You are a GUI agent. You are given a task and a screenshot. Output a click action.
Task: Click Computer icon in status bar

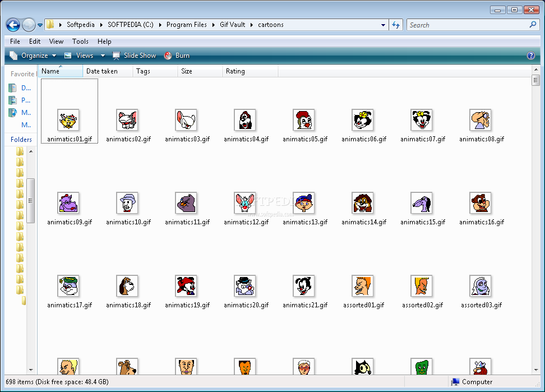click(455, 382)
